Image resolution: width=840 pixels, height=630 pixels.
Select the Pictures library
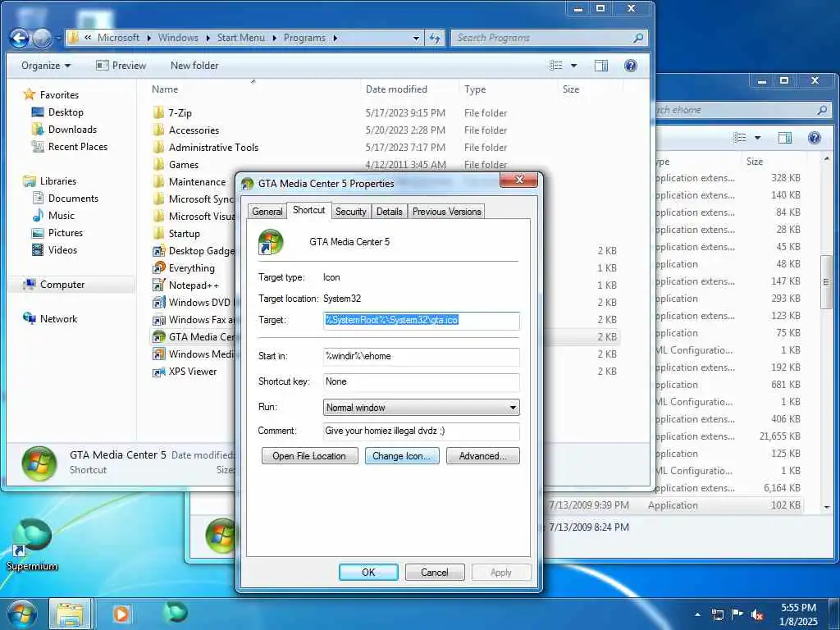tap(66, 232)
